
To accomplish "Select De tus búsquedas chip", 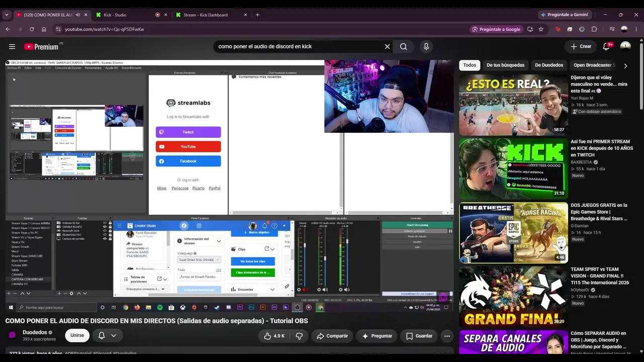I will 505,65.
